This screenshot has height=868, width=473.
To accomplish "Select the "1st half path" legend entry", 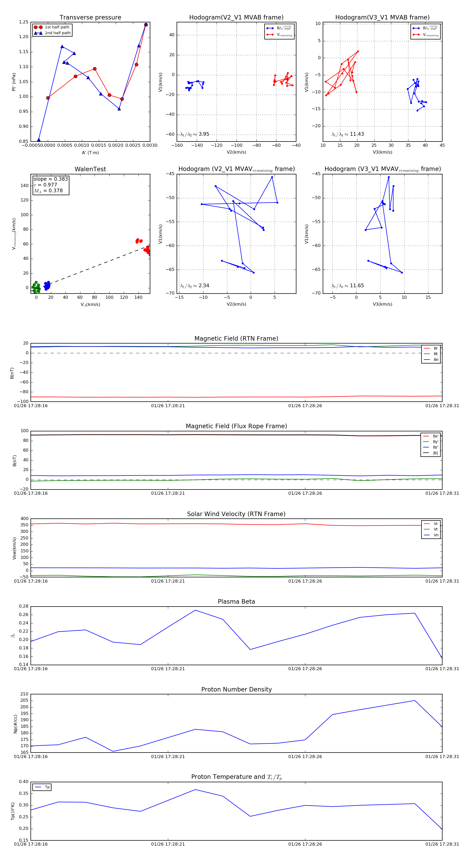I will click(x=52, y=27).
